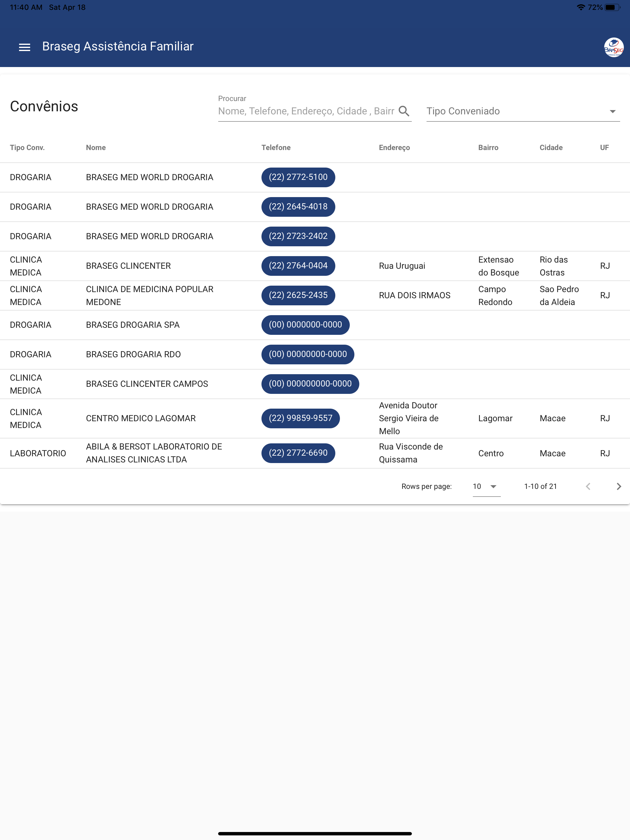Click the Bairro column header
630x840 pixels.
(x=488, y=148)
